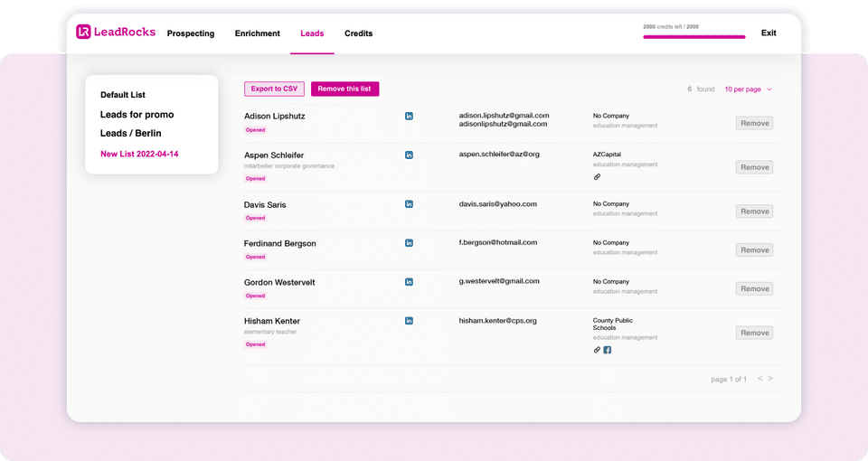
Task: Click Opened tag under Aspen Schleifer
Action: tap(255, 179)
